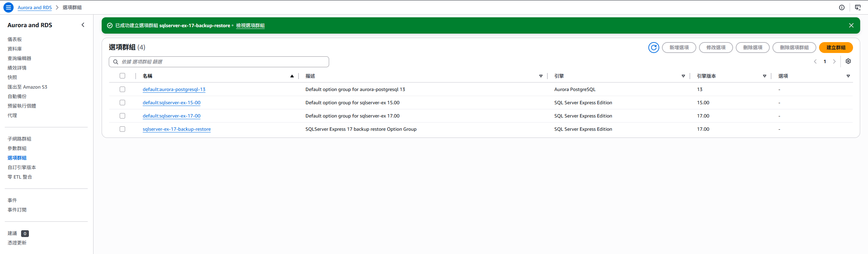The image size is (868, 254).
Task: Go to previous page of option groups
Action: [x=815, y=61]
